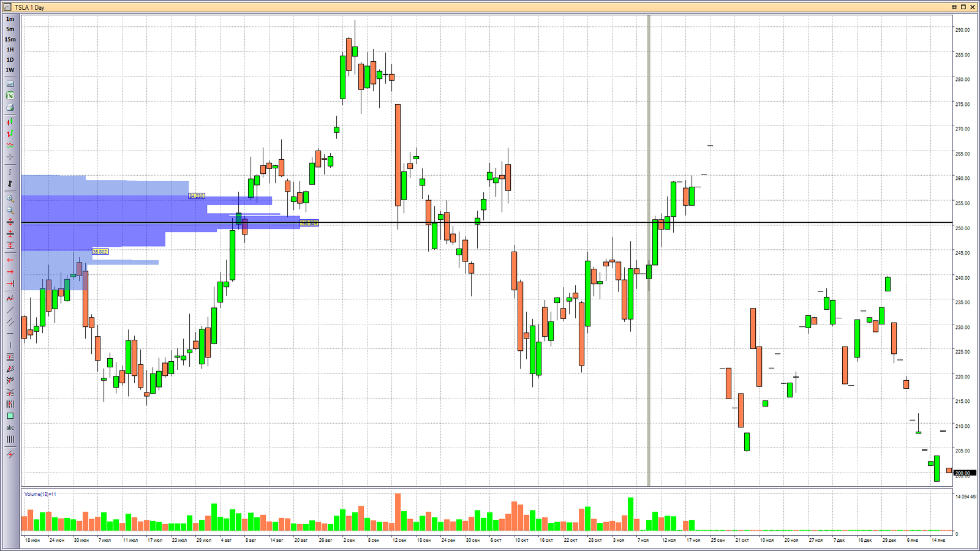Viewport: 980px width, 551px height.
Task: Zoom out of the chart
Action: 10,210
